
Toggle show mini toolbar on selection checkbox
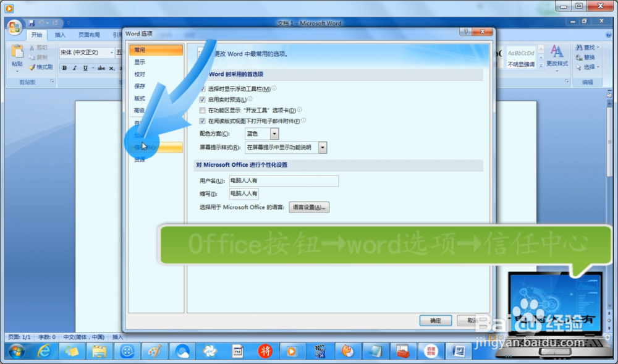pos(202,89)
